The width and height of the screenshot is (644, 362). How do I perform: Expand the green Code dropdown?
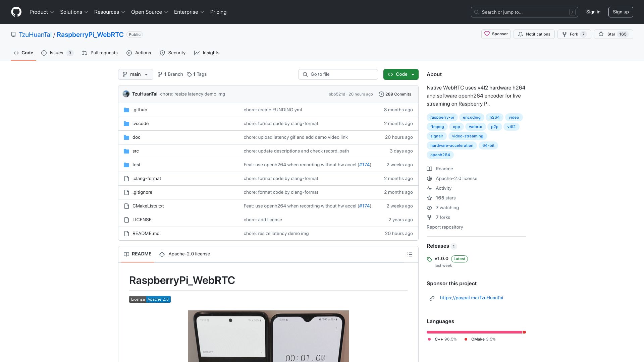401,74
